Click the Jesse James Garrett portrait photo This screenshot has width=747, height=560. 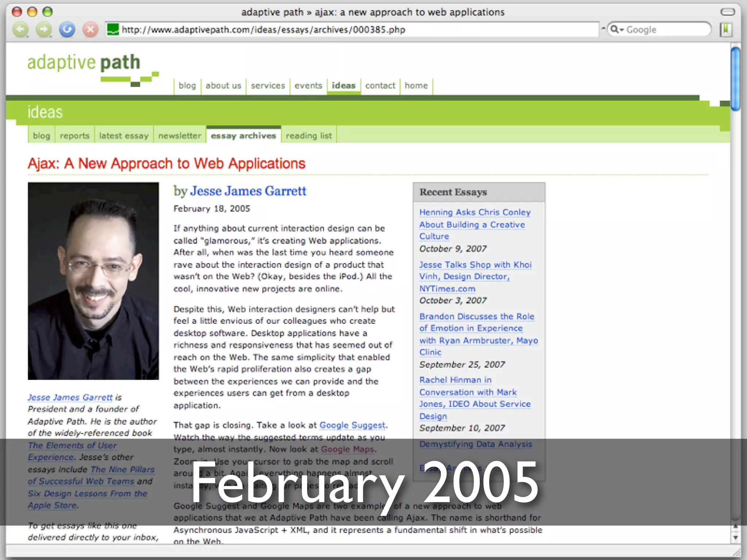93,281
